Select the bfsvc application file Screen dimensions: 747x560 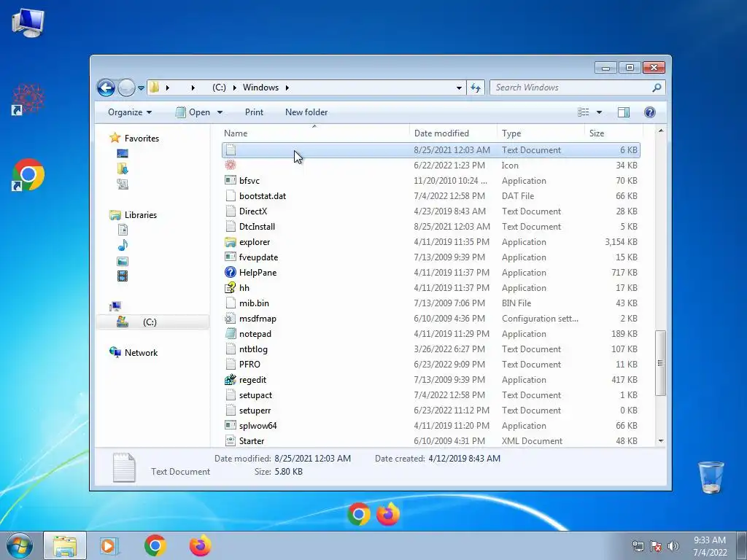click(x=431, y=181)
